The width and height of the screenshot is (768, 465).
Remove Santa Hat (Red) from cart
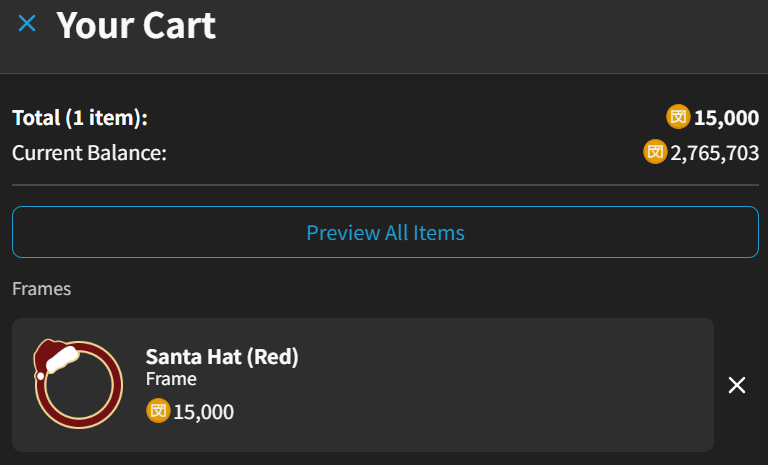(737, 385)
